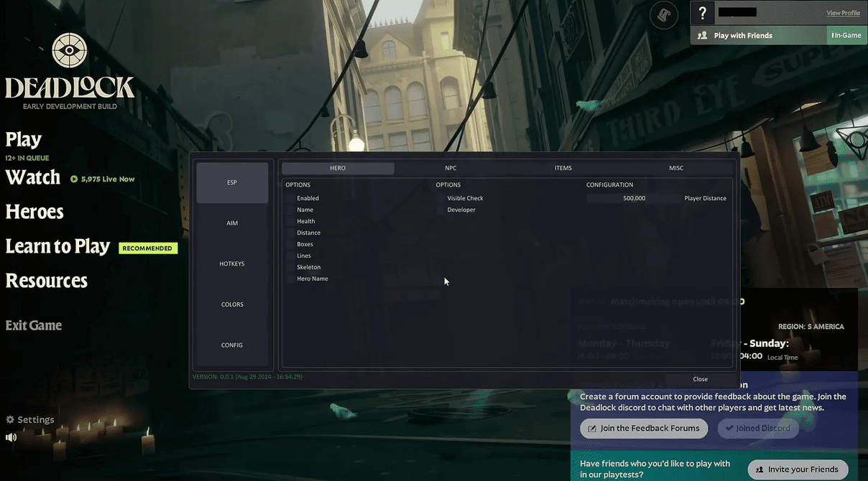Click the CONFIGURATION section heading
Viewport: 868px width, 481px height.
coord(610,185)
